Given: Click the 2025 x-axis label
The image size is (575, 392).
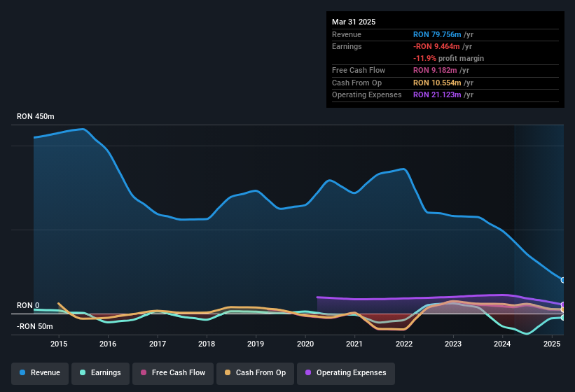Looking at the screenshot, I should tap(552, 344).
